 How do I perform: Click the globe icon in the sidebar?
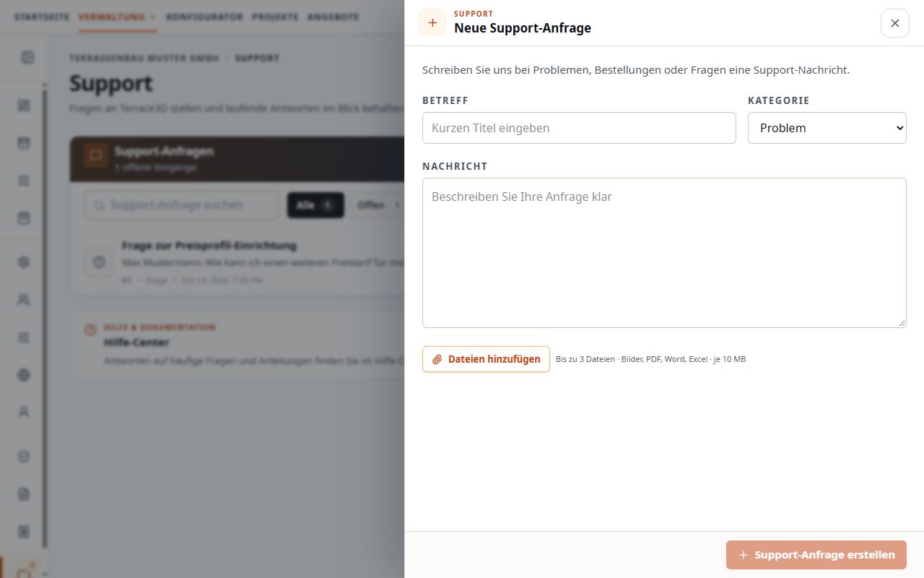click(x=24, y=375)
